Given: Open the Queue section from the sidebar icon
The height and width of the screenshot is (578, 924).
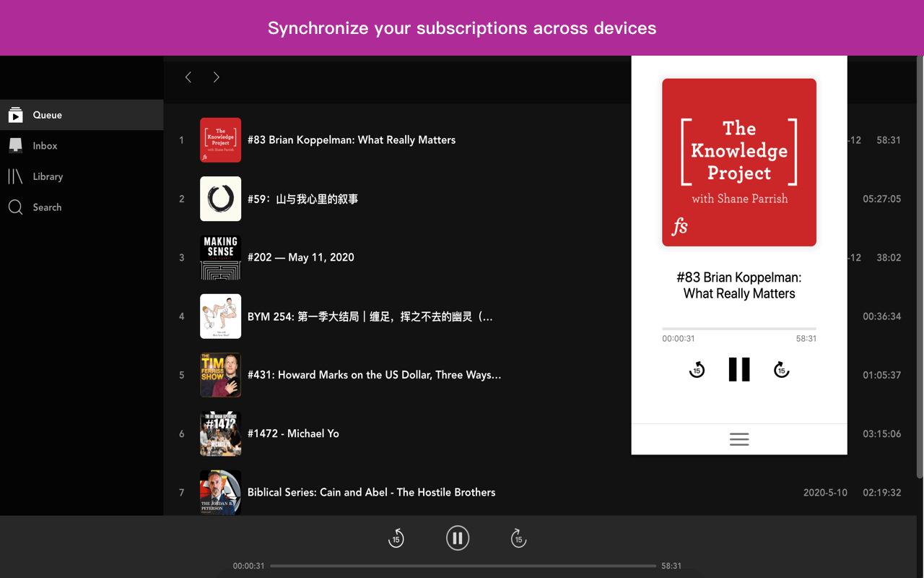Looking at the screenshot, I should point(15,114).
